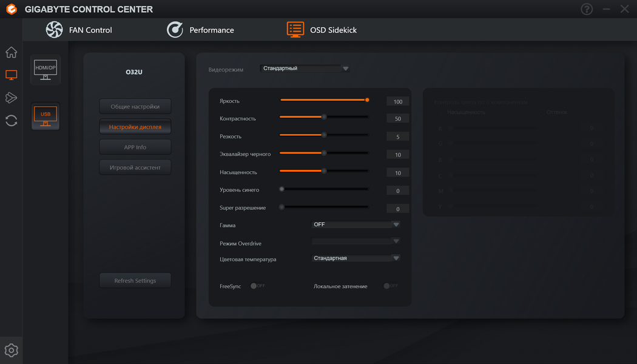Screen dimensions: 637x364
Task: Expand the Гамма dropdown
Action: point(356,224)
